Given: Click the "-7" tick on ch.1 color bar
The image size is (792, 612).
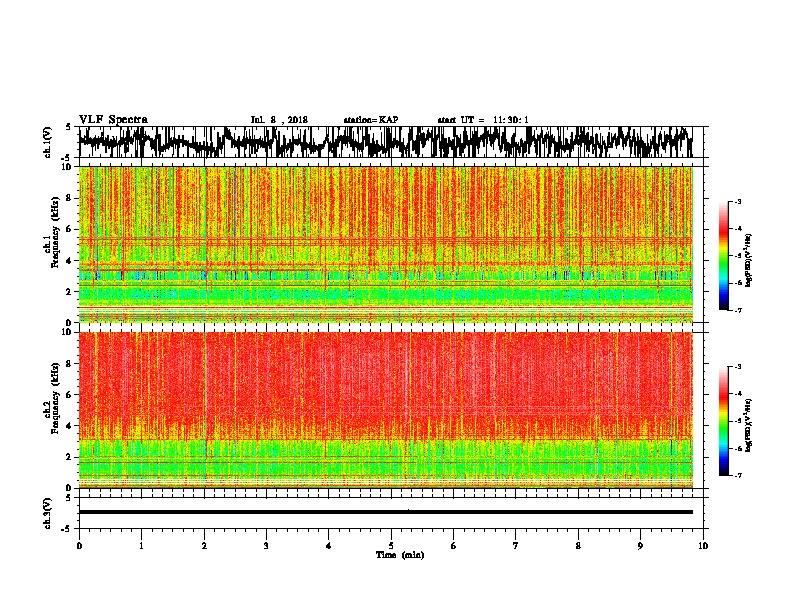Looking at the screenshot, I should pos(738,310).
